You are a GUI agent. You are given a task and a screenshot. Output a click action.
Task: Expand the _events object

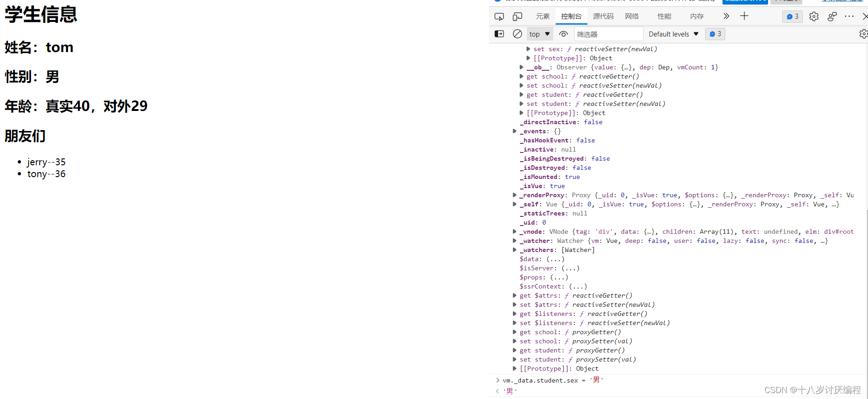[x=515, y=131]
